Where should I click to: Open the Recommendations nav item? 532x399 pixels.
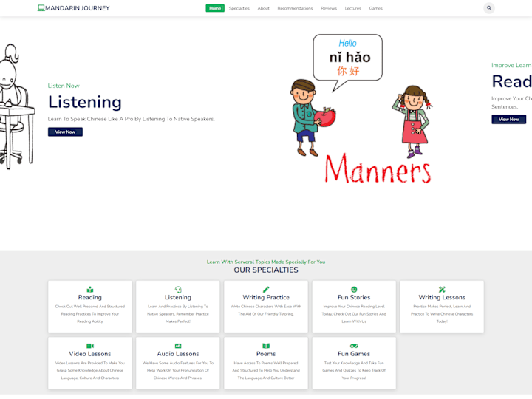(x=295, y=8)
